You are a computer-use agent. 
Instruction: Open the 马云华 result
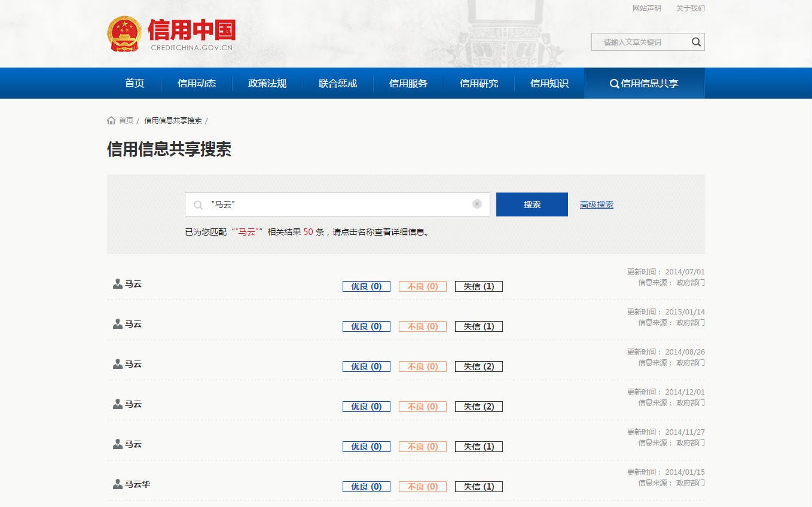pyautogui.click(x=138, y=484)
